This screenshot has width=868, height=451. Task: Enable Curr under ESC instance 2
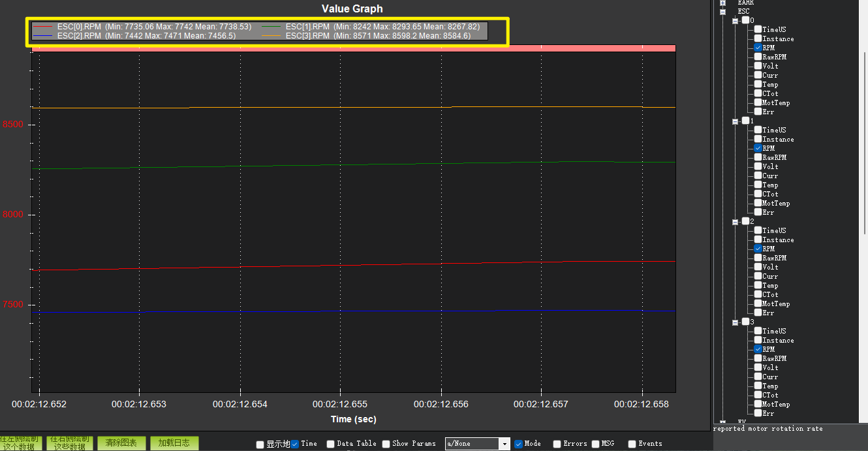pos(758,276)
